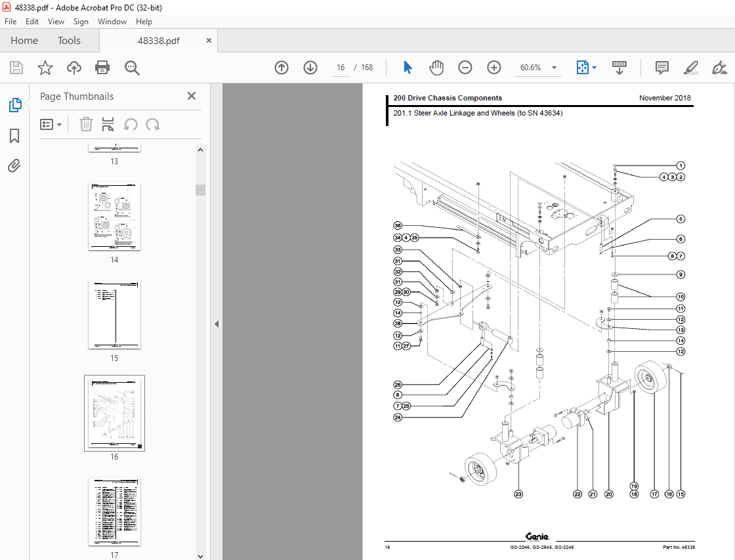Click the 'Page Thumbnails' panel title
This screenshot has width=735, height=560.
pos(77,96)
